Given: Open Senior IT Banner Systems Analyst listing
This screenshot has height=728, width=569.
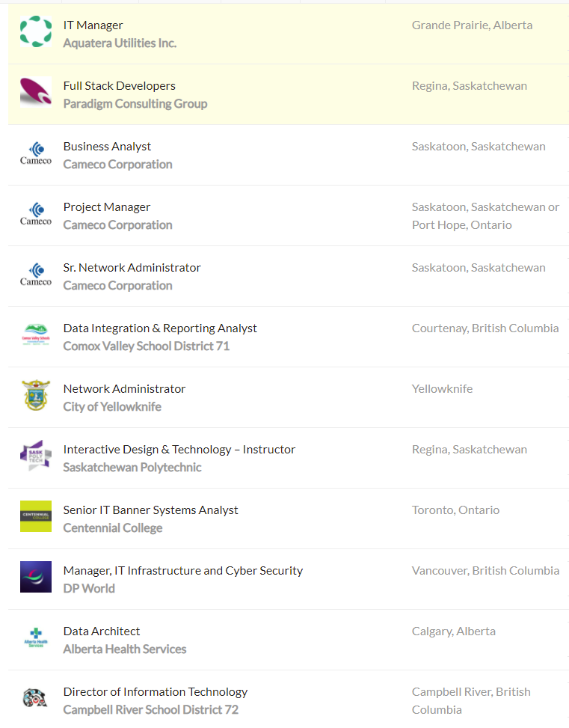Looking at the screenshot, I should (150, 510).
